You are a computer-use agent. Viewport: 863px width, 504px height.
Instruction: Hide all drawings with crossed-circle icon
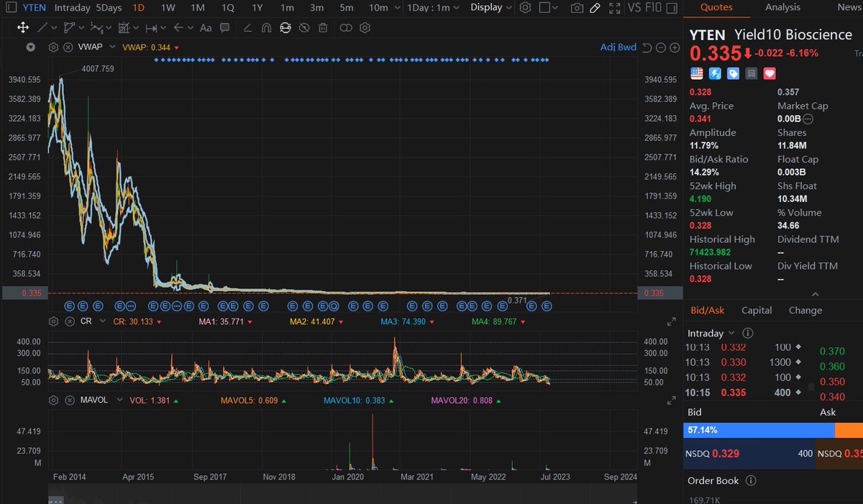click(304, 28)
